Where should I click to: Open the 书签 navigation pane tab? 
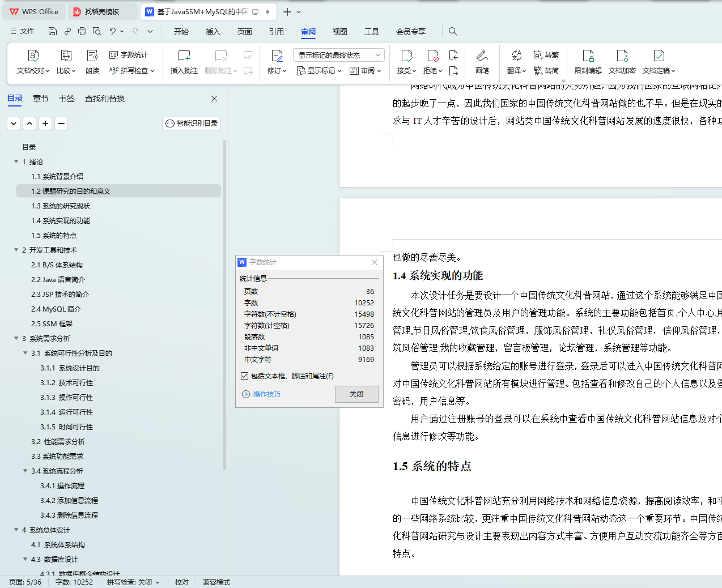tap(67, 99)
